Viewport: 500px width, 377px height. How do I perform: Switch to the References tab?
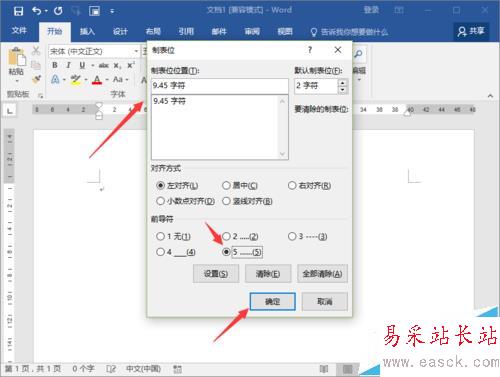coord(186,32)
